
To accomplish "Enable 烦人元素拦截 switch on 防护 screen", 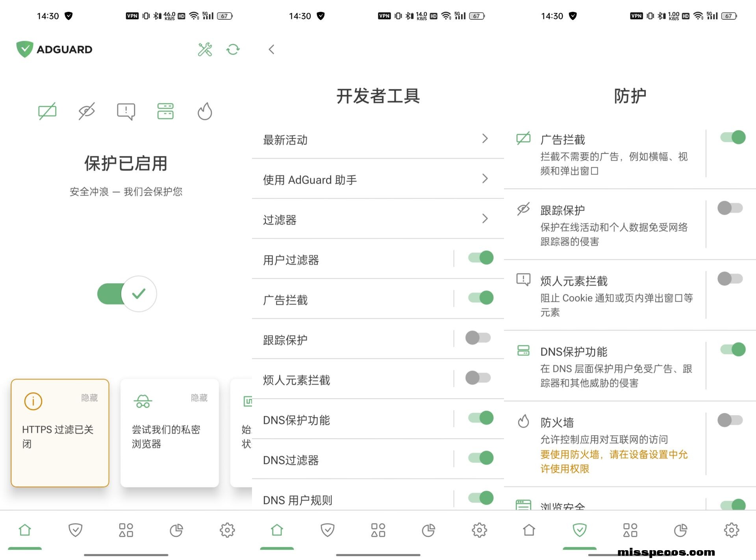I will coord(730,279).
